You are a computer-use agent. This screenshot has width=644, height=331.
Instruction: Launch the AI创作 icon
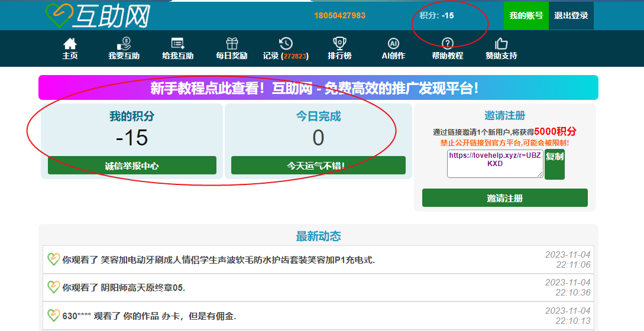(393, 43)
